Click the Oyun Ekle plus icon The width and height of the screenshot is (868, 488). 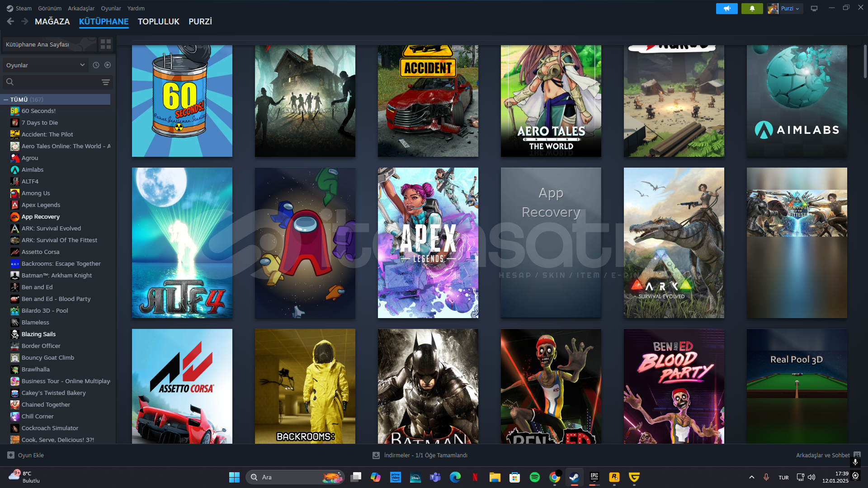point(11,455)
